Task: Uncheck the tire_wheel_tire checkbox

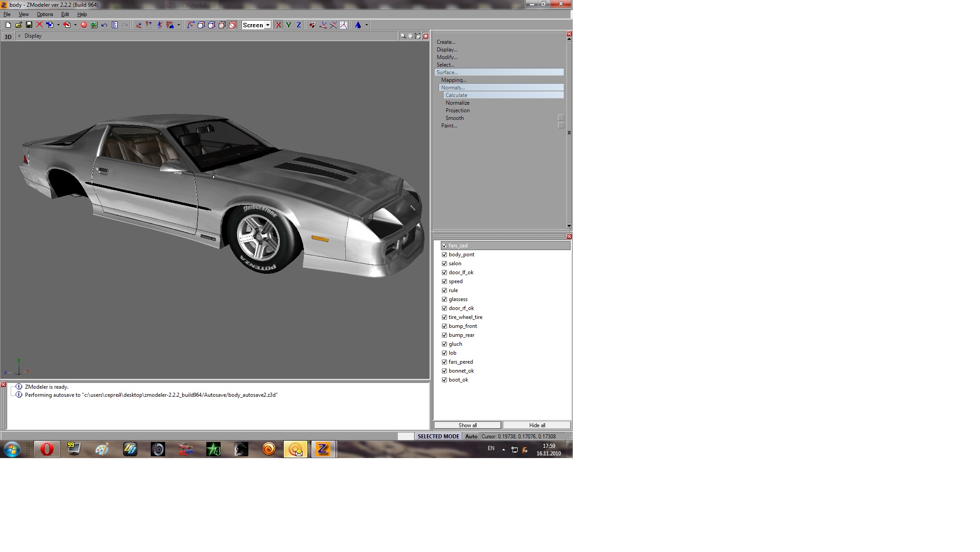Action: coord(444,317)
